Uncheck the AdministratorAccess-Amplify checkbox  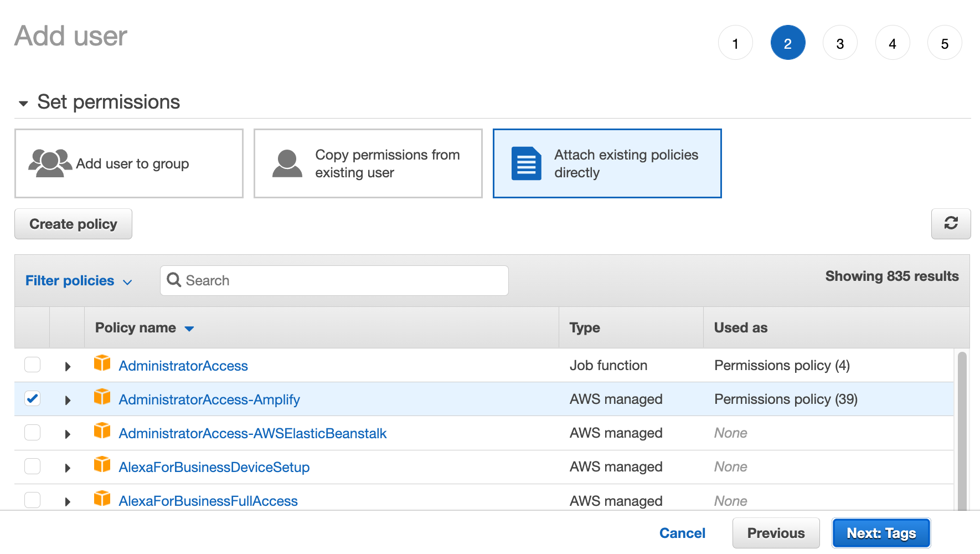click(x=33, y=398)
